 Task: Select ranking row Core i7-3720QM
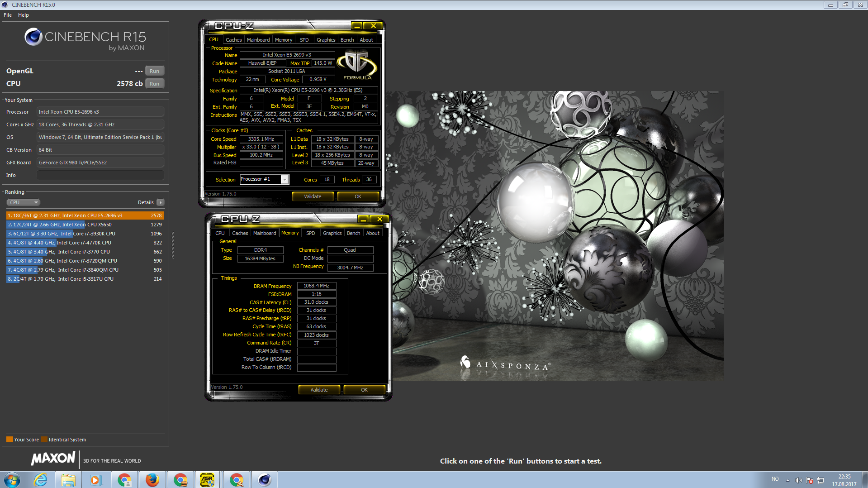pyautogui.click(x=85, y=261)
